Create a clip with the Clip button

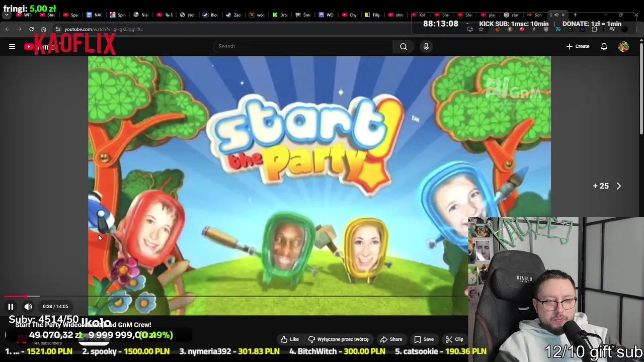pyautogui.click(x=454, y=339)
